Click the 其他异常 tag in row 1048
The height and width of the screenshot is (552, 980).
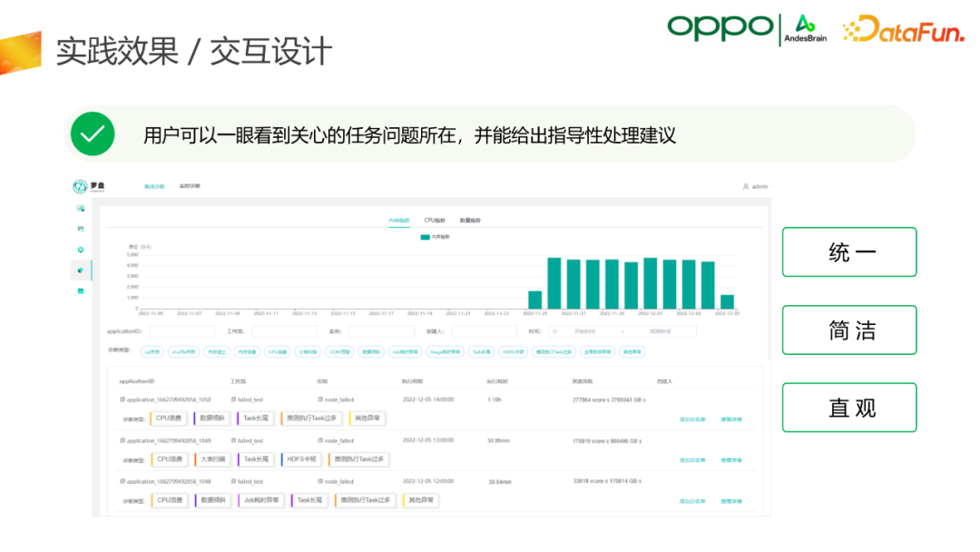pyautogui.click(x=421, y=500)
